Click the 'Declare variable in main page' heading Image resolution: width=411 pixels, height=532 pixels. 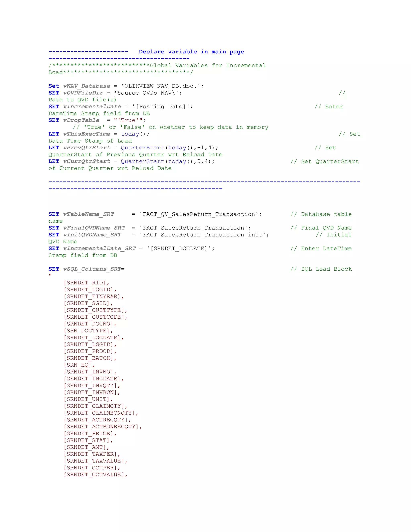pyautogui.click(x=191, y=52)
